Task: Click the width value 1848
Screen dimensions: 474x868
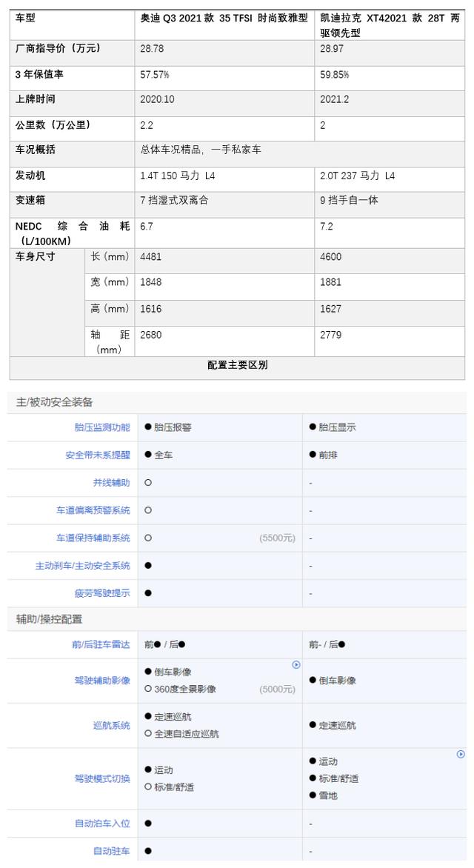Action: point(151,282)
